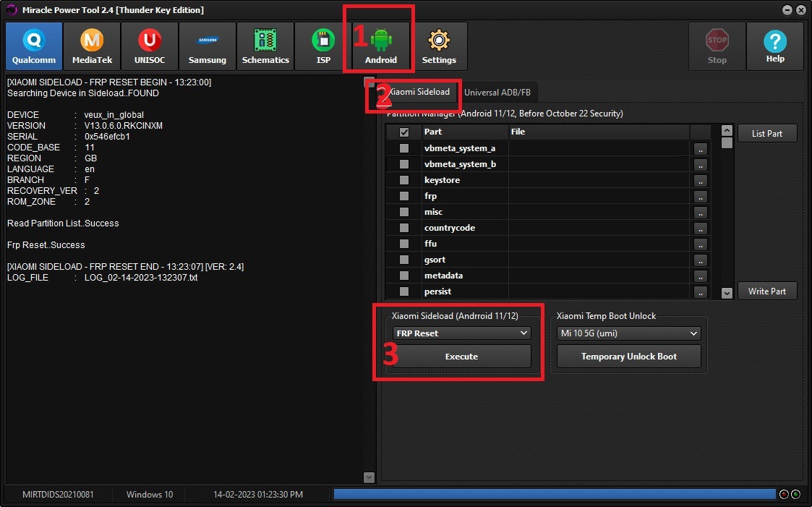Switch to the Universal ADB/FB tab
Image resolution: width=812 pixels, height=507 pixels.
pyautogui.click(x=497, y=92)
